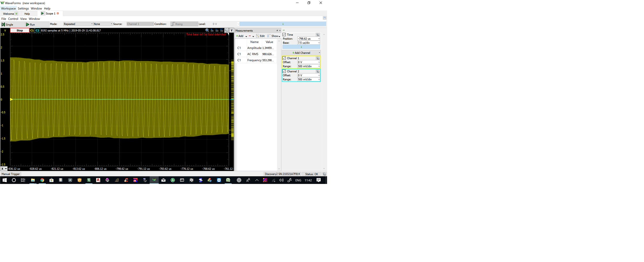The width and height of the screenshot is (644, 262).
Task: Open the Workspace menu
Action: coord(8,8)
